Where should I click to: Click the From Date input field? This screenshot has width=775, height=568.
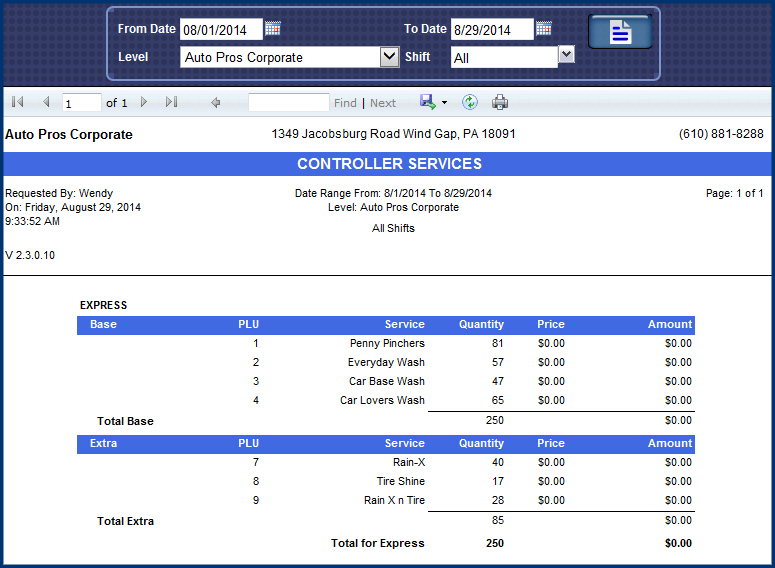(220, 30)
